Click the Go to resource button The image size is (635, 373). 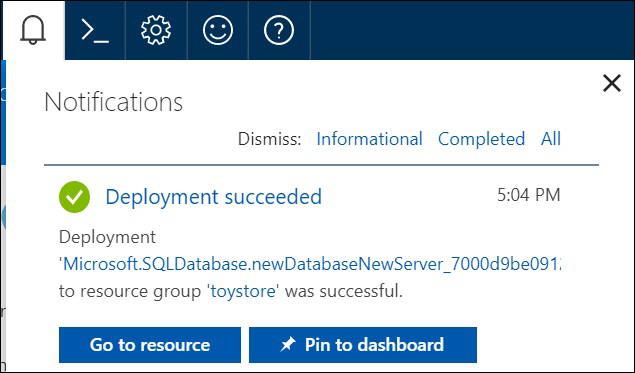(150, 345)
